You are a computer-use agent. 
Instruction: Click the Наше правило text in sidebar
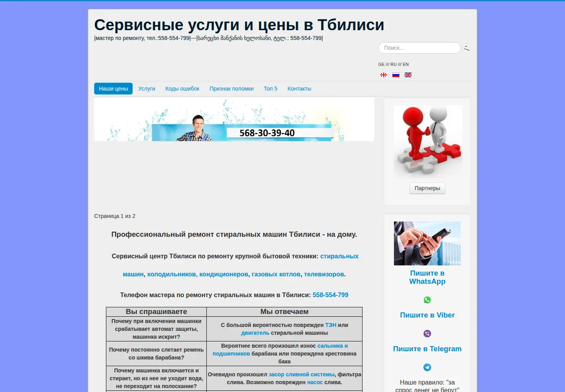(427, 386)
